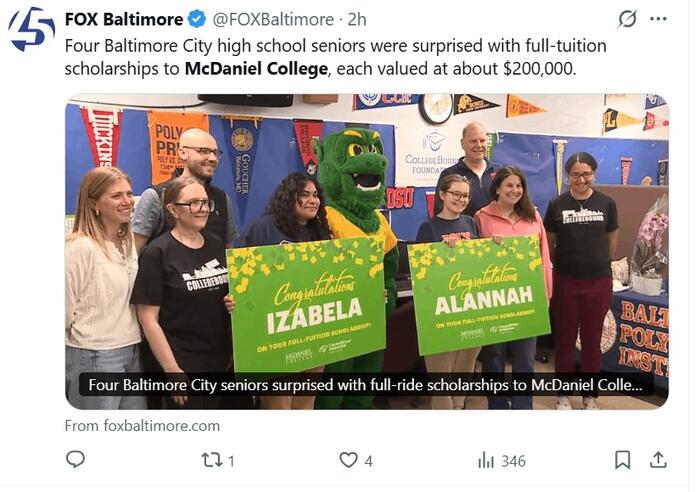The image size is (700, 492).
Task: Click the @FOXBaltimore handle
Action: click(273, 19)
